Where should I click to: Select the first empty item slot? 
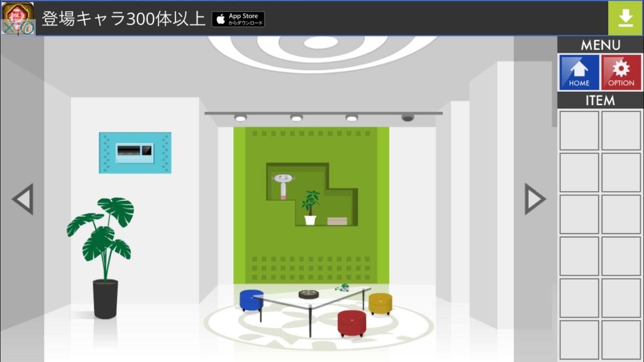pyautogui.click(x=579, y=131)
